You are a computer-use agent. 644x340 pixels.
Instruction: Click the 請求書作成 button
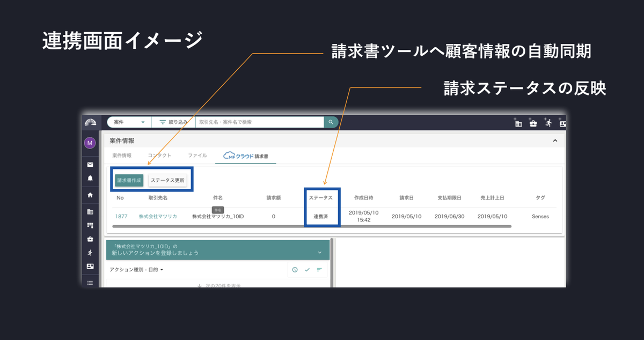(x=129, y=180)
